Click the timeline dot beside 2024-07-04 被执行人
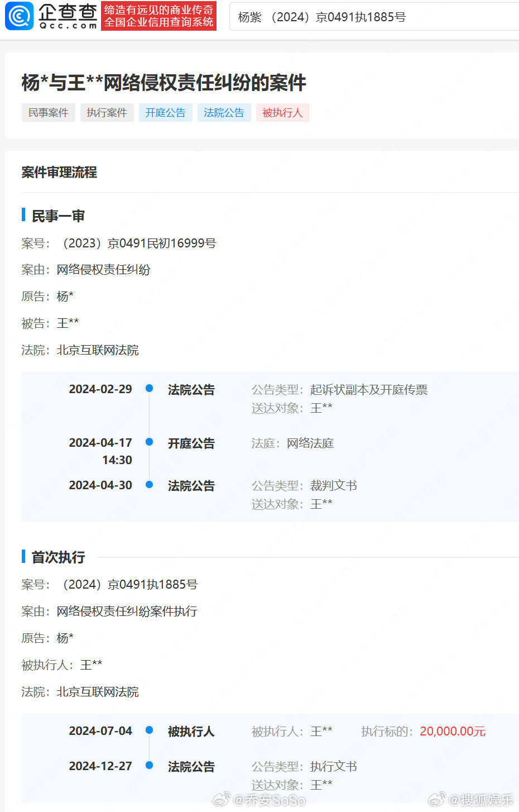Image resolution: width=519 pixels, height=812 pixels. tap(149, 730)
